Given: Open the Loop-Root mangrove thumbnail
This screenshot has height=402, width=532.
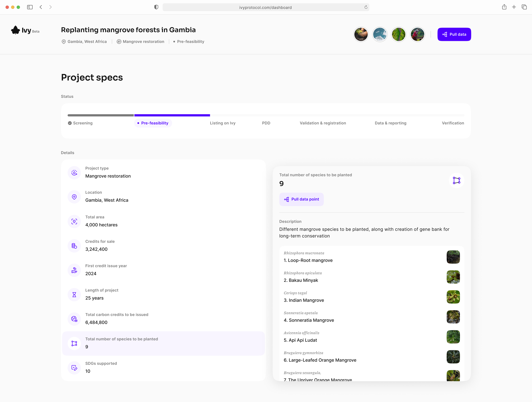Looking at the screenshot, I should click(x=453, y=257).
